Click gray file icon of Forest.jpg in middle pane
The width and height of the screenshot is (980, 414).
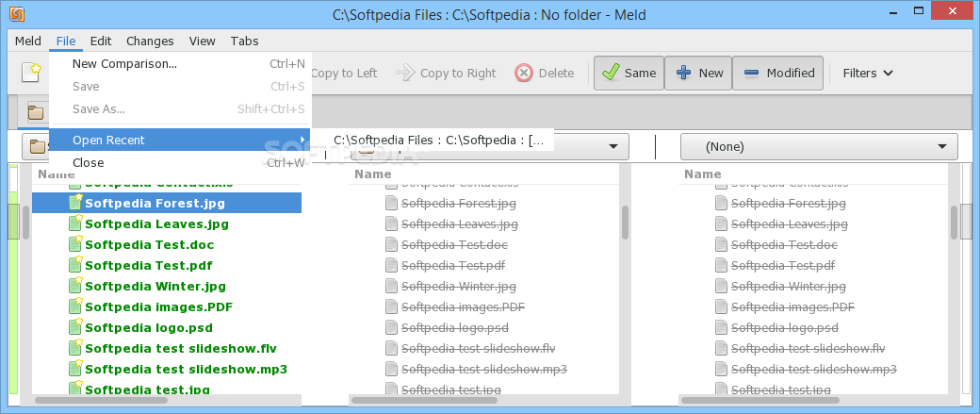coord(391,204)
